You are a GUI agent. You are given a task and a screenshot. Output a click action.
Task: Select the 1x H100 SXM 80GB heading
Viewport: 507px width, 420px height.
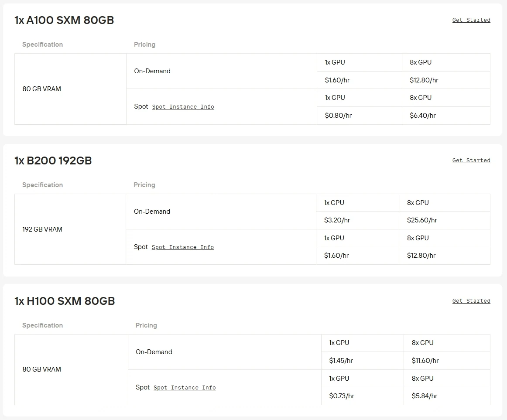[65, 301]
